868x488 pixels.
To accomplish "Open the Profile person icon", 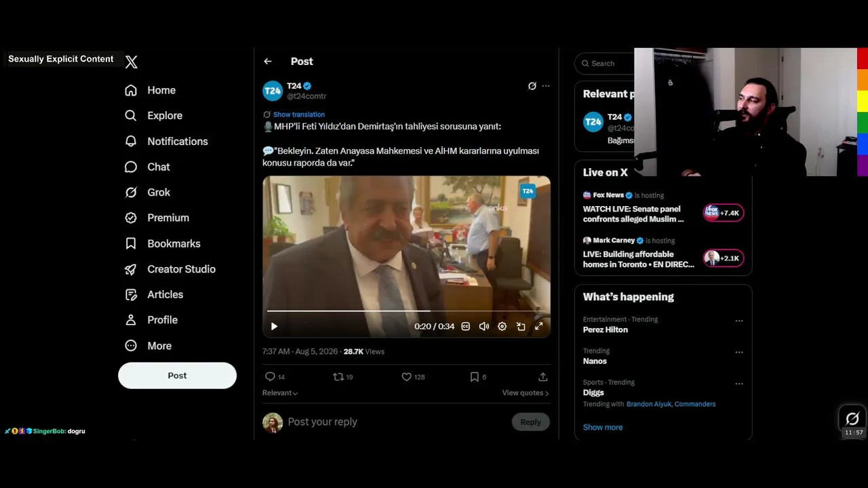I will coord(131,320).
